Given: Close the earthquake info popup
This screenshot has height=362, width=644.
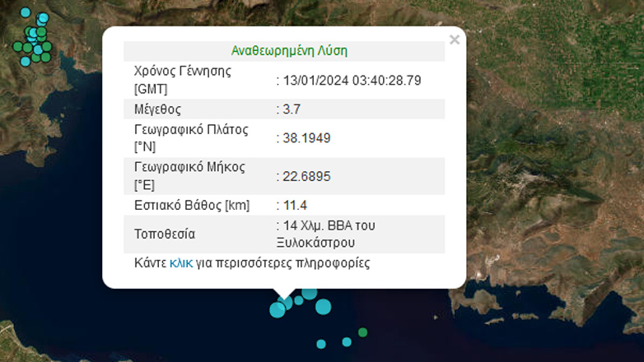Looking at the screenshot, I should pyautogui.click(x=455, y=39).
